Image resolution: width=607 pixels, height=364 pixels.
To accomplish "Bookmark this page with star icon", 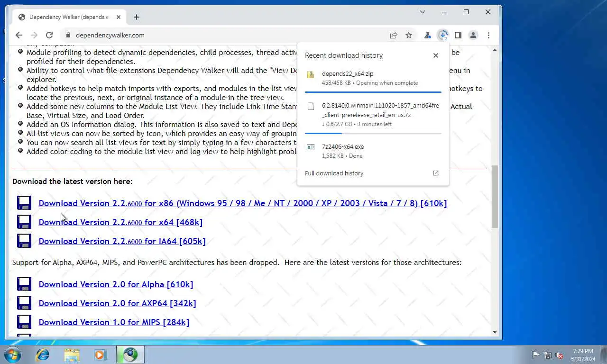I will pyautogui.click(x=408, y=35).
